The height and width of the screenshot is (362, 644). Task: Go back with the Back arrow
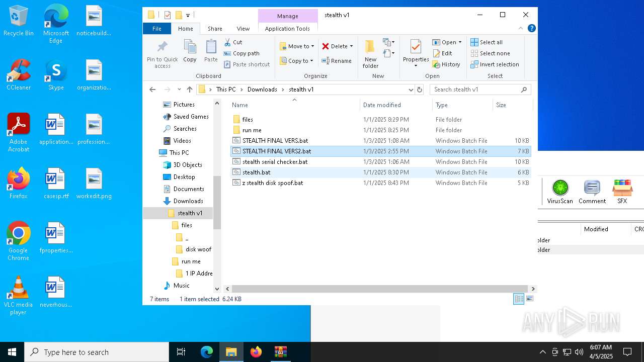point(152,89)
